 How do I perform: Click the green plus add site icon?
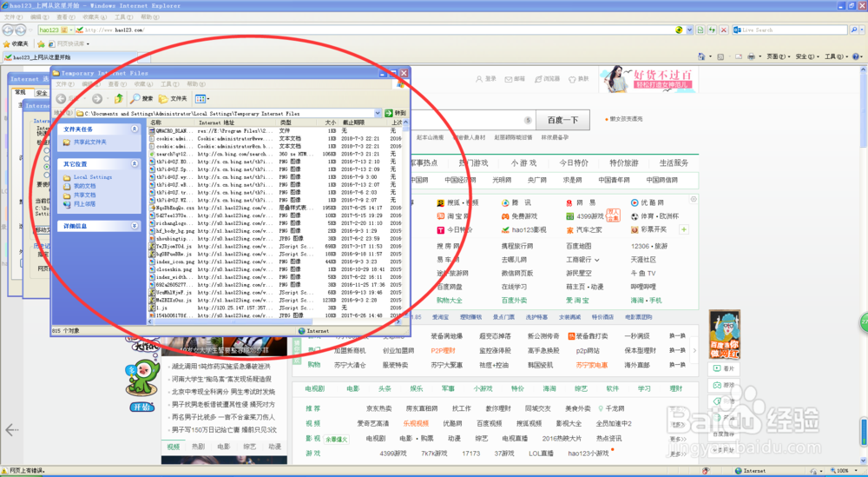pos(684,229)
